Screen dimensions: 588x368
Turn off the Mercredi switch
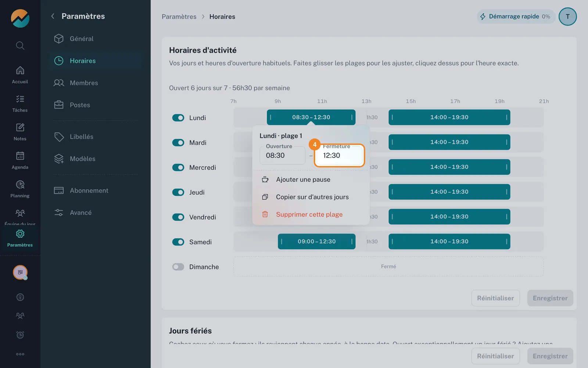coord(178,167)
